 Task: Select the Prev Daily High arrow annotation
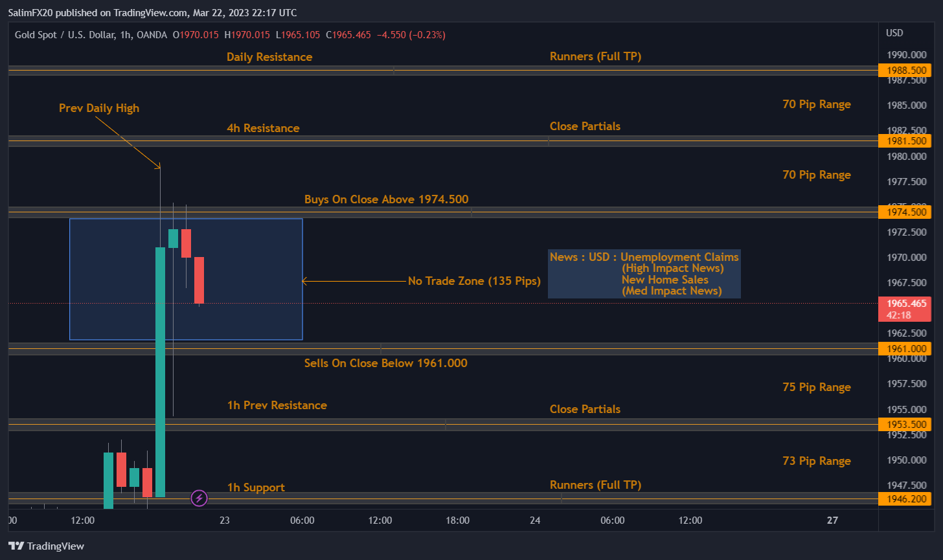(x=99, y=108)
